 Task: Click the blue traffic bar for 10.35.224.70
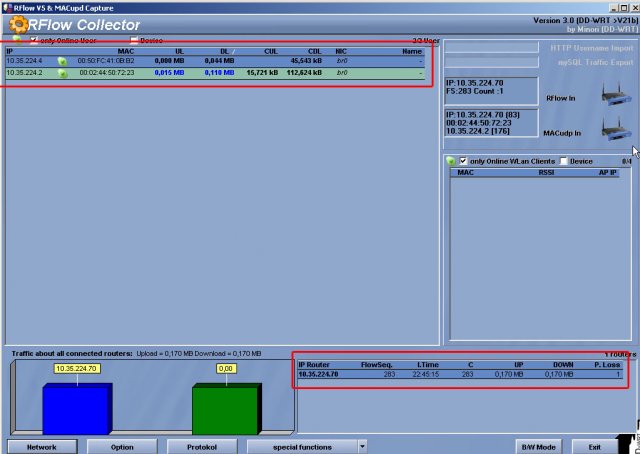[75, 408]
